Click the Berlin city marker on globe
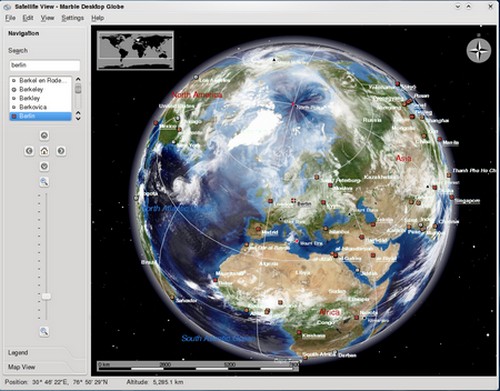 tap(293, 200)
